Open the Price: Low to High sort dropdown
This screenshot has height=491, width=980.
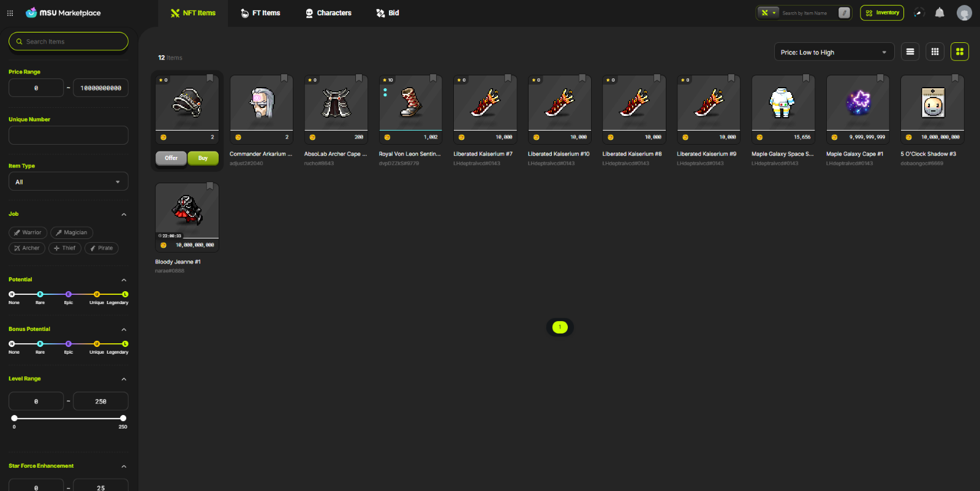(x=834, y=52)
